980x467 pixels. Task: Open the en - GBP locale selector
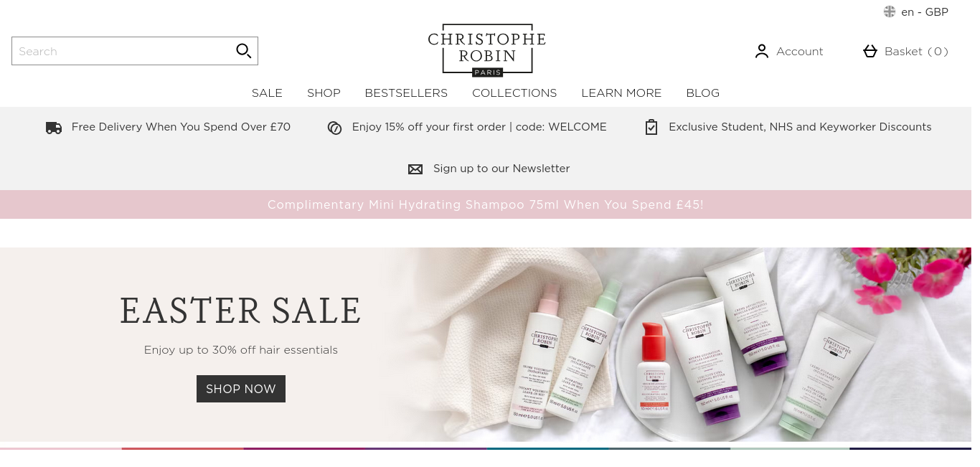tap(916, 11)
